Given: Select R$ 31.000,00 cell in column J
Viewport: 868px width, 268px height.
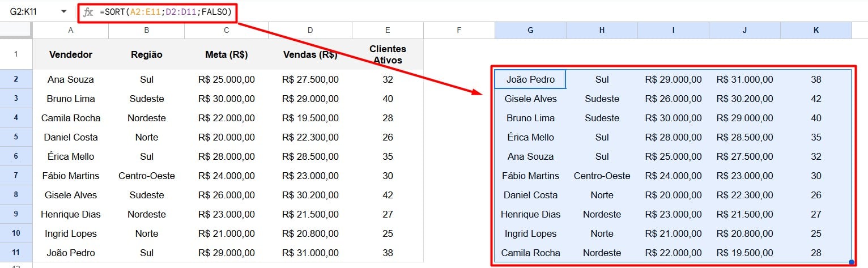Looking at the screenshot, I should pos(744,79).
